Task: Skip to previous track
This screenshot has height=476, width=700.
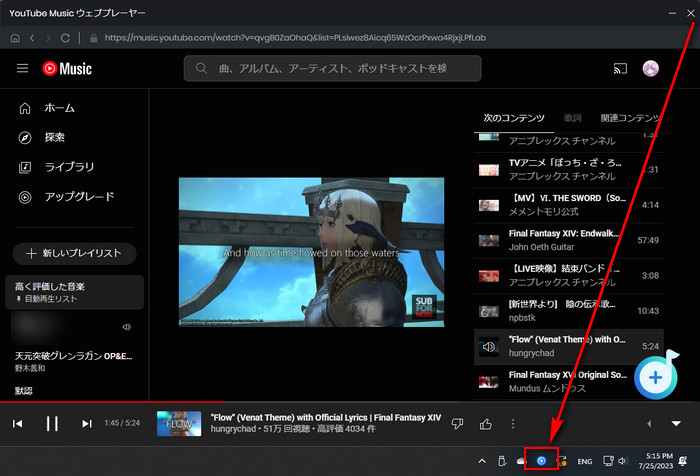Action: (17, 424)
